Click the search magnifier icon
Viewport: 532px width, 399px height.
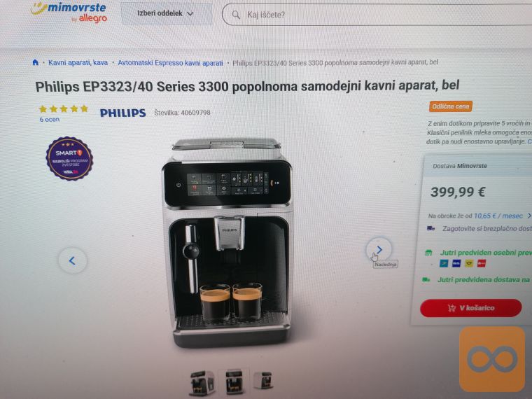point(236,15)
